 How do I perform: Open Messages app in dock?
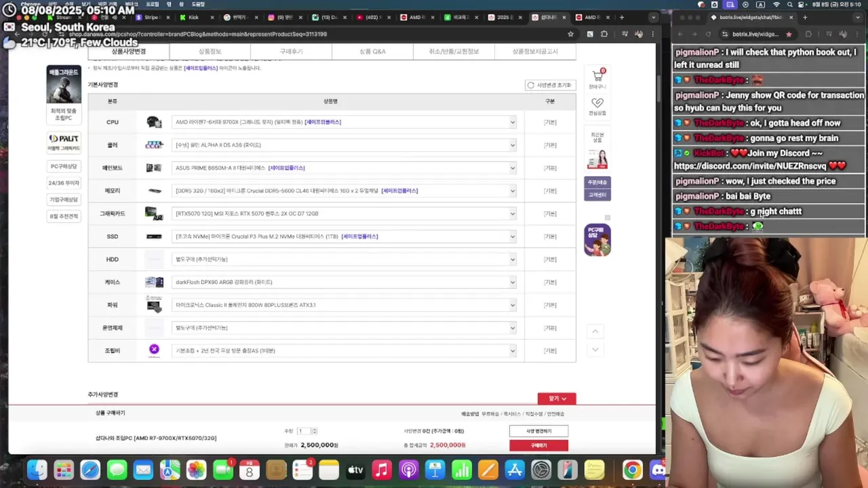117,470
